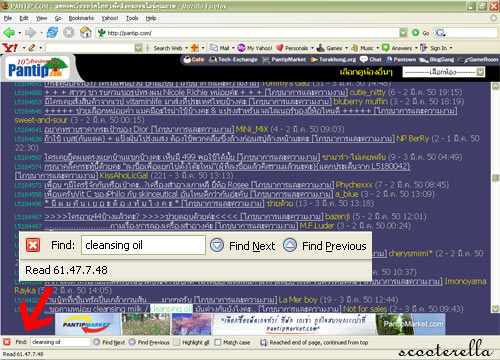Expand the address bar history dropdown
The image size is (500, 360).
click(x=403, y=33)
